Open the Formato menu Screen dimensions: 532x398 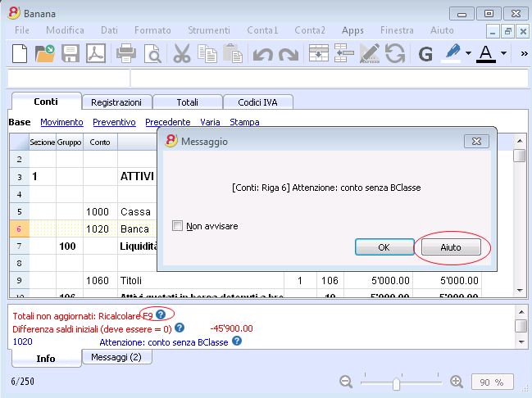pyautogui.click(x=152, y=30)
